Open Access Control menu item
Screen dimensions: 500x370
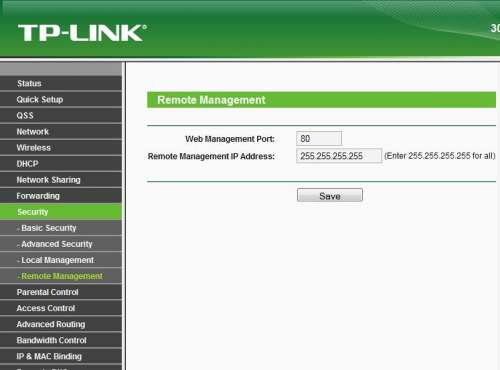point(61,308)
